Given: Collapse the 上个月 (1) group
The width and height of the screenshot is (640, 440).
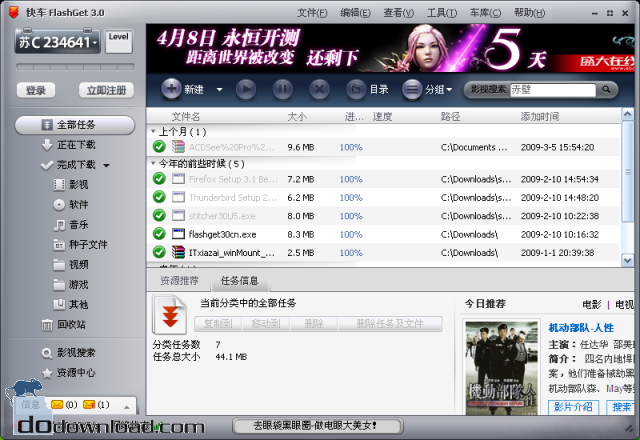Looking at the screenshot, I should point(153,131).
